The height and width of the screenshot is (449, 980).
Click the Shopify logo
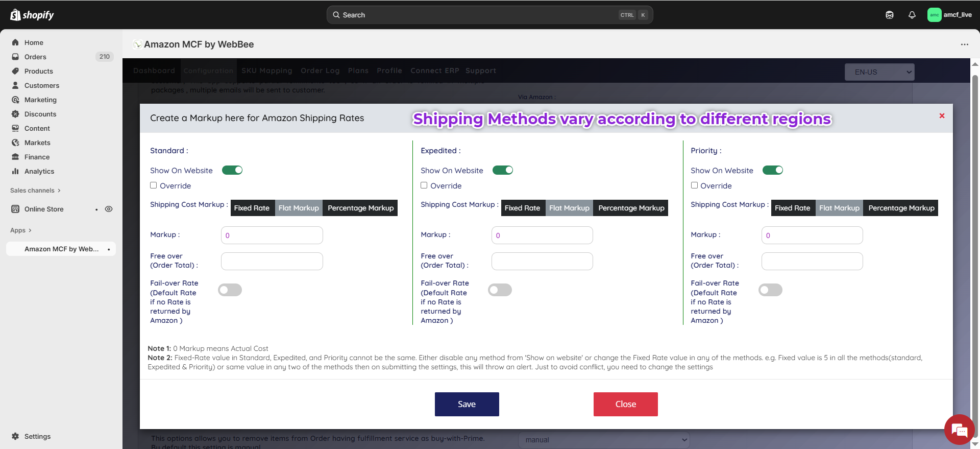pos(32,15)
